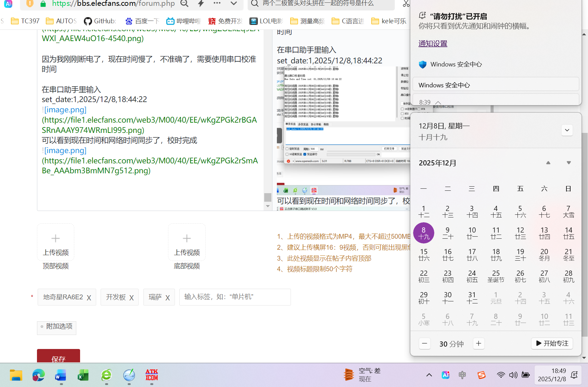The height and width of the screenshot is (387, 588).
Task: Decrease focus session minutes
Action: (x=425, y=343)
